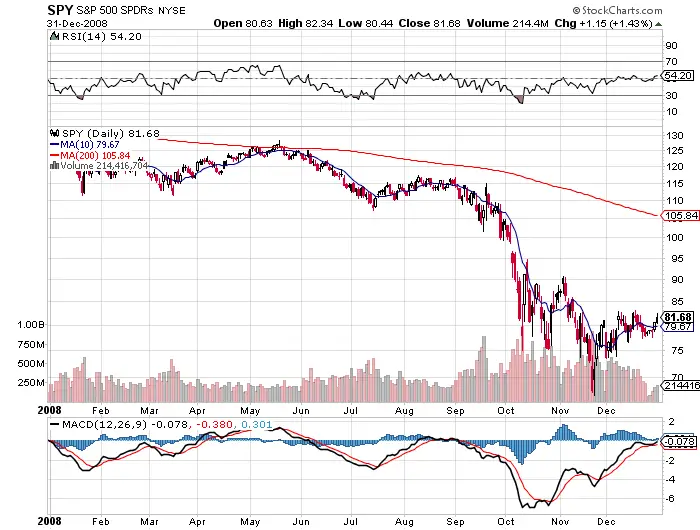Screen dimensions: 700x530
Task: Click the 105.84 MA(200) flag on the price axis
Action: tap(679, 216)
